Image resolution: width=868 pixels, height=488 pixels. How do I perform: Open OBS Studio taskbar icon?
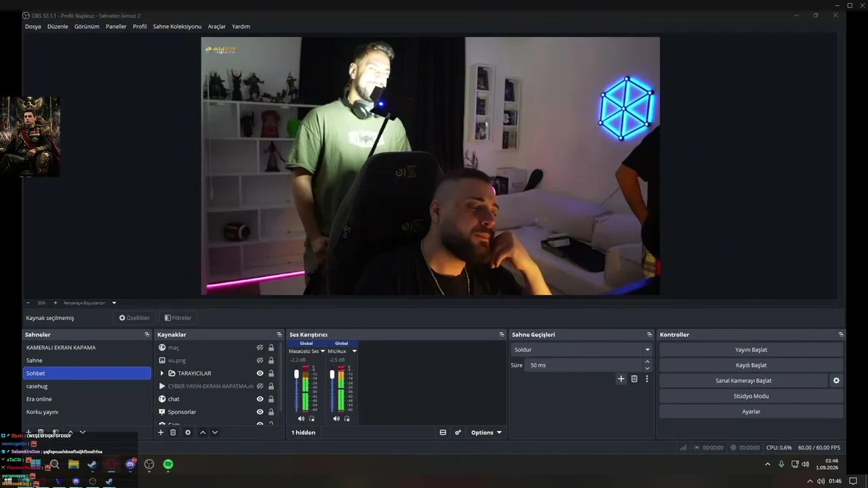pos(149,464)
